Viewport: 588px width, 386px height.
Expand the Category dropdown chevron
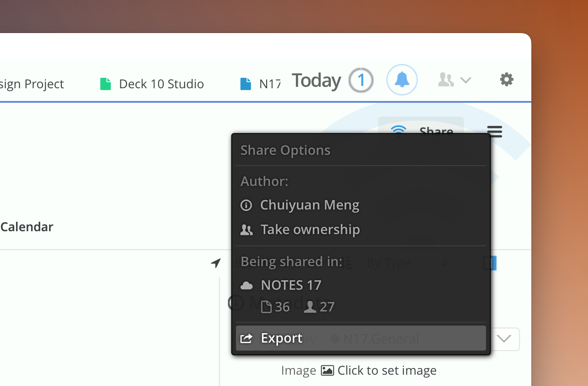coord(504,339)
